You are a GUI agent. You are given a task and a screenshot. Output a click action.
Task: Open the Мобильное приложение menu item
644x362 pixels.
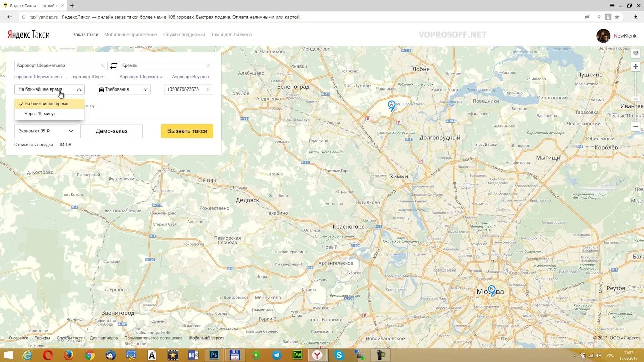[131, 35]
